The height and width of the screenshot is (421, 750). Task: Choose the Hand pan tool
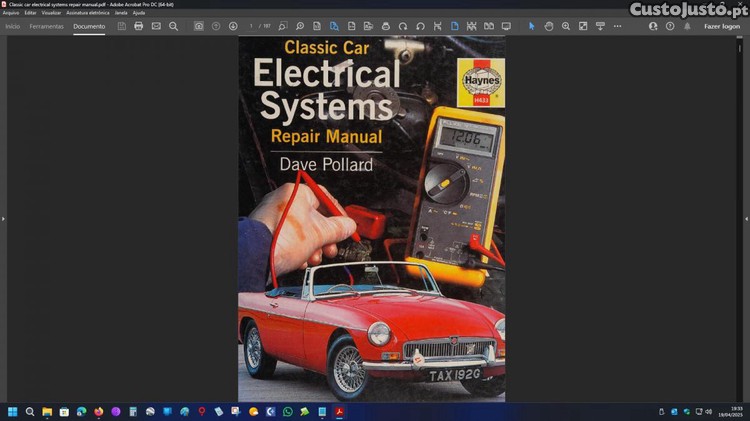tap(548, 26)
